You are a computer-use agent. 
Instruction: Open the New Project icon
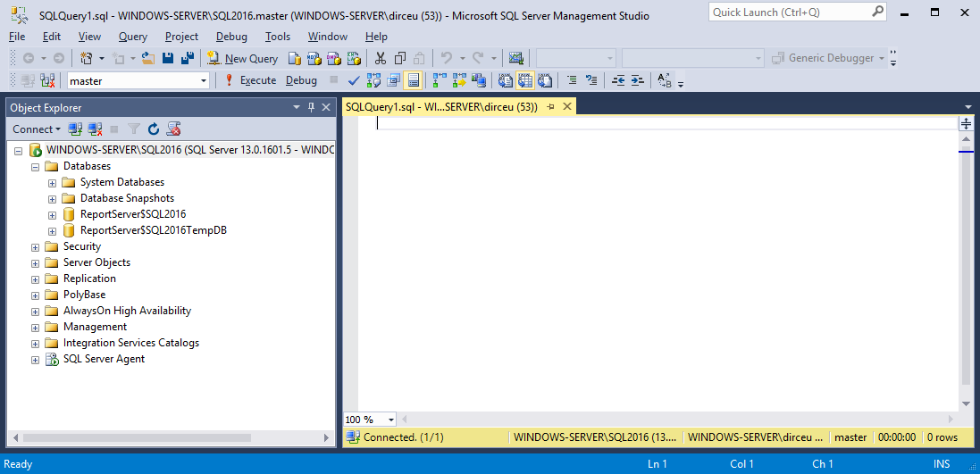tap(87, 58)
